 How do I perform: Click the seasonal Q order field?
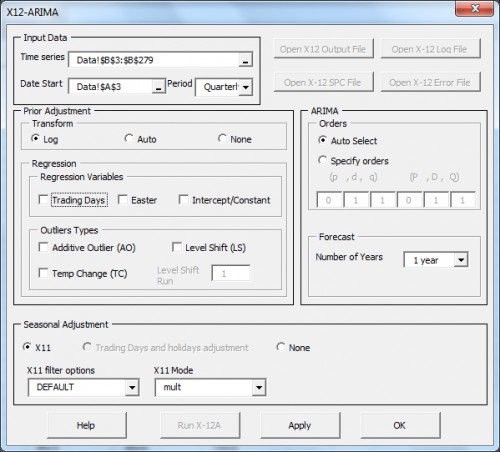463,200
